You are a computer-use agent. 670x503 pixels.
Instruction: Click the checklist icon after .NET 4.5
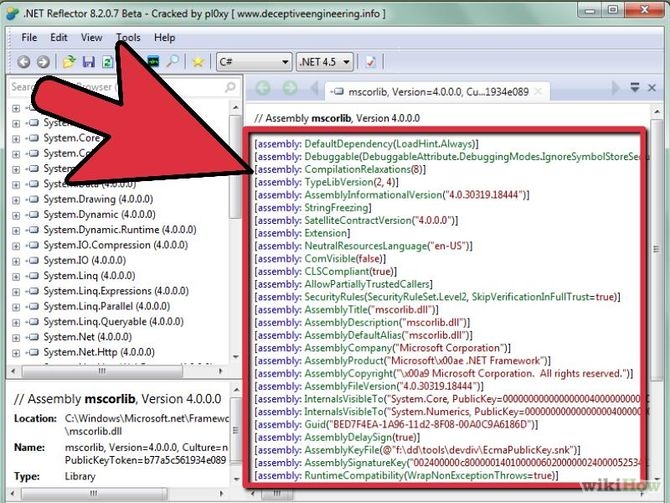pos(370,62)
